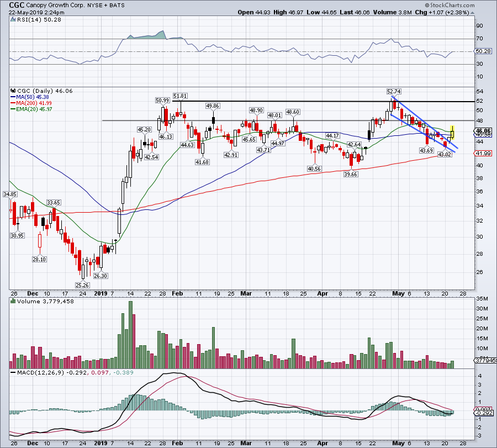Screen dimensions: 497x448
Task: Click the 25.26 low price label
Action: [82, 285]
